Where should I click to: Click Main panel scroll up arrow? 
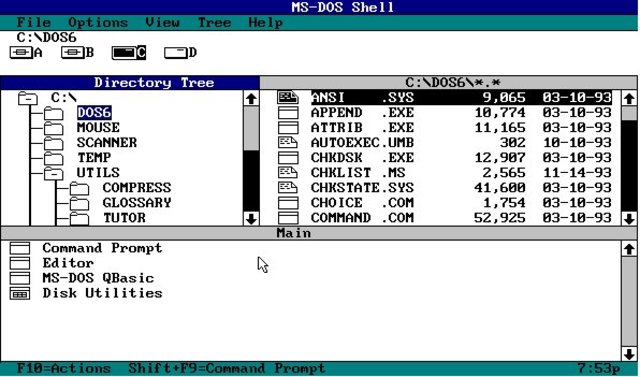click(629, 249)
